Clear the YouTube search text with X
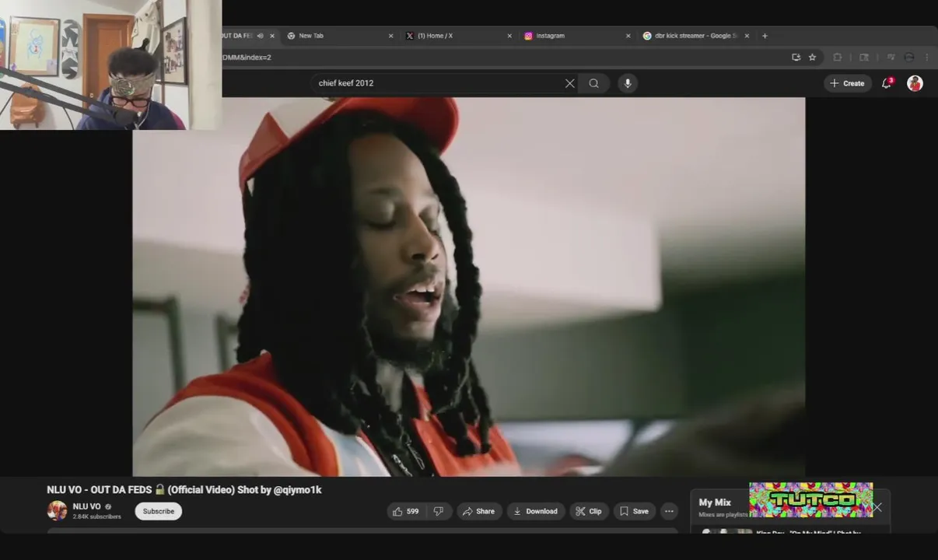The width and height of the screenshot is (938, 560). 570,83
